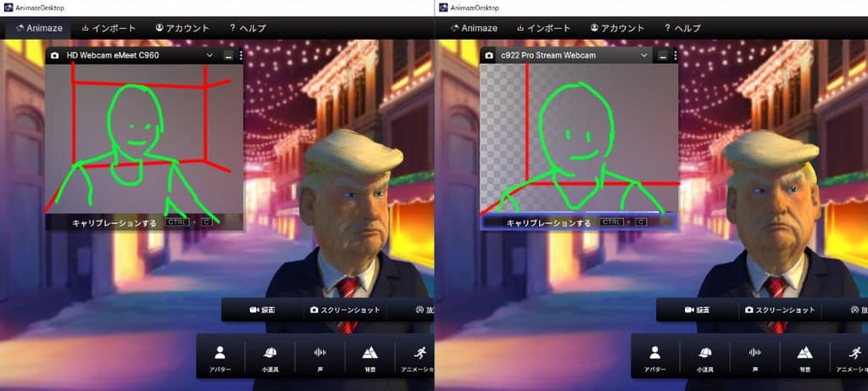Take スクリーンショット in right window
The width and height of the screenshot is (868, 391).
pyautogui.click(x=779, y=310)
